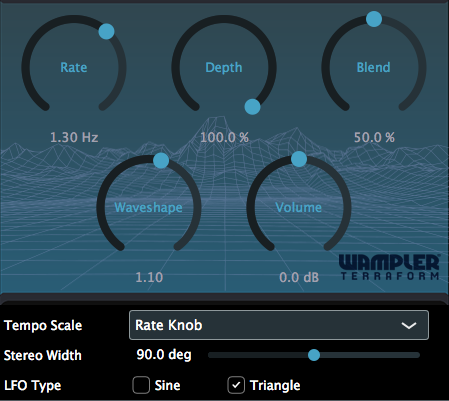Click the Sine label text
Image resolution: width=449 pixels, height=401 pixels.
167,385
